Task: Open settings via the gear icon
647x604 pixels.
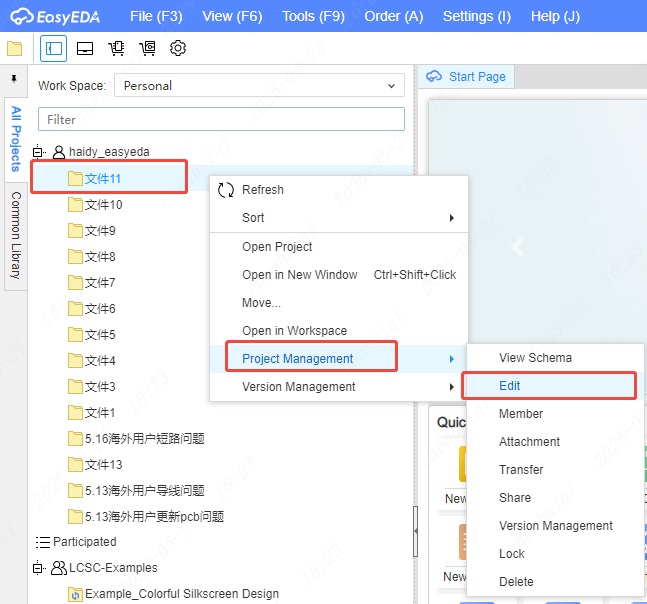Action: [x=178, y=48]
